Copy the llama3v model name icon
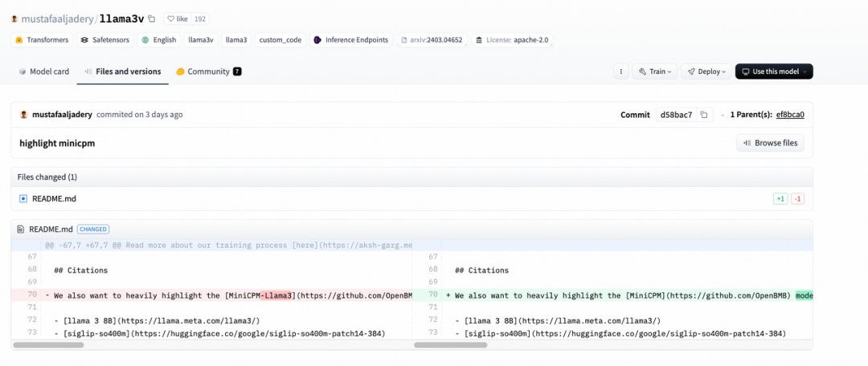The height and width of the screenshot is (366, 868). pyautogui.click(x=152, y=18)
